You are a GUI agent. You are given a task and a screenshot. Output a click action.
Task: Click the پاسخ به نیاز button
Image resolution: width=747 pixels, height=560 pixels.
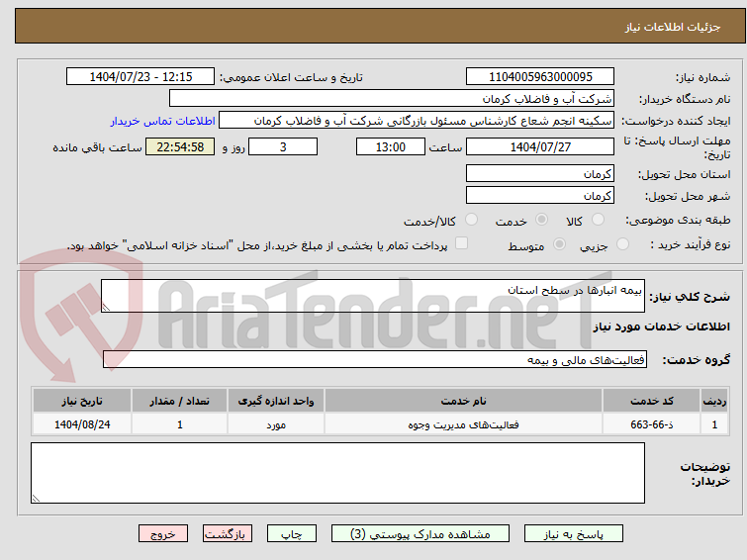[574, 534]
